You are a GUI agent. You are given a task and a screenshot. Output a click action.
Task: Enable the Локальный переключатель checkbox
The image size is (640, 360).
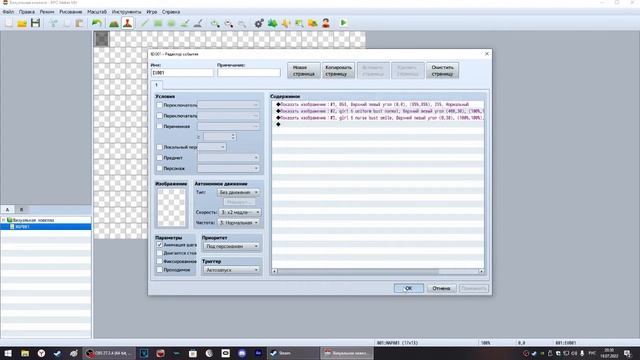[160, 147]
